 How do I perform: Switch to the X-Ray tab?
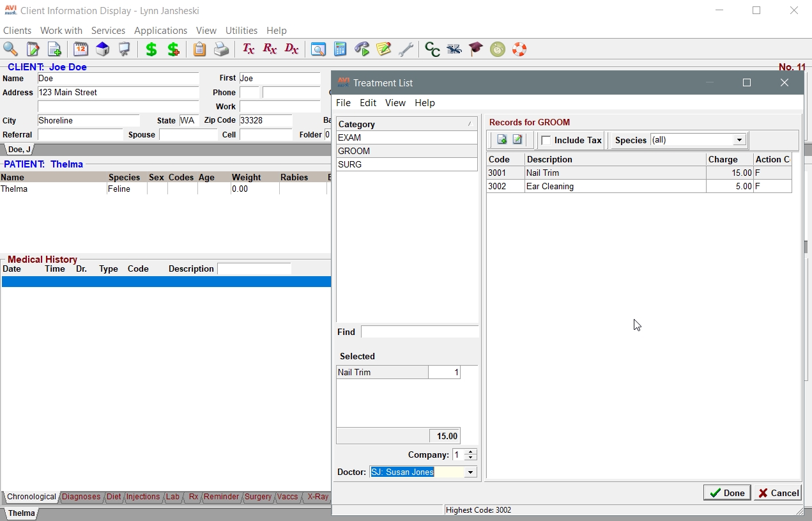coord(318,497)
